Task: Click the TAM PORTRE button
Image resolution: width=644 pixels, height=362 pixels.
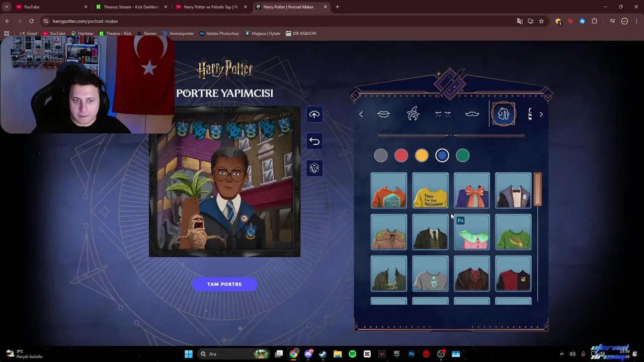Action: (x=224, y=285)
